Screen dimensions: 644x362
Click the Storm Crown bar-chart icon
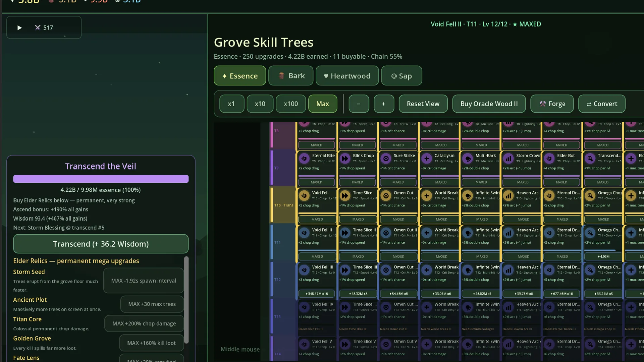(508, 158)
